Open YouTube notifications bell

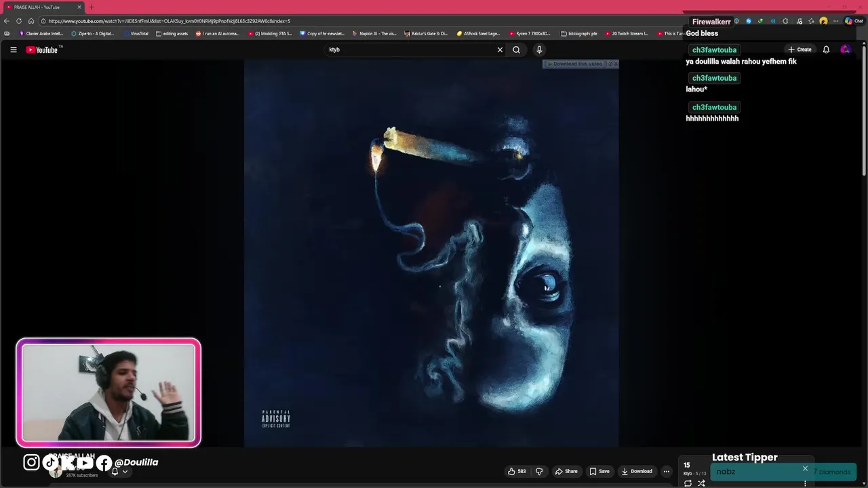(x=826, y=49)
